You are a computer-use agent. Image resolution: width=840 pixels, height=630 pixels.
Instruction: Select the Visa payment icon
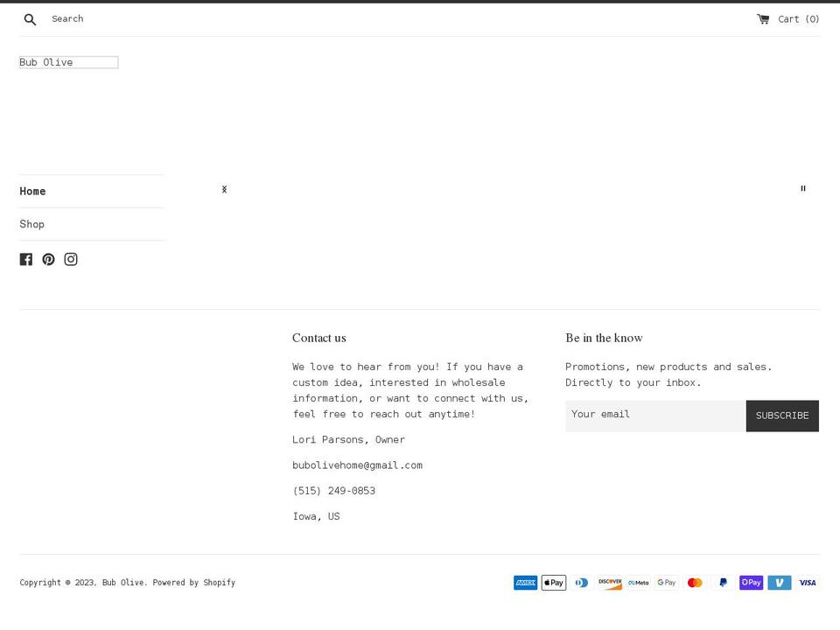click(x=807, y=582)
